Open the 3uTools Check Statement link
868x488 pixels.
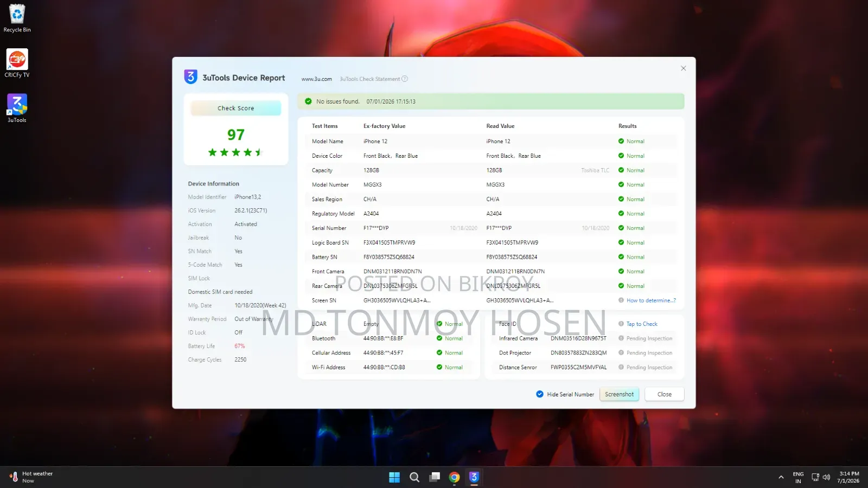pos(370,79)
